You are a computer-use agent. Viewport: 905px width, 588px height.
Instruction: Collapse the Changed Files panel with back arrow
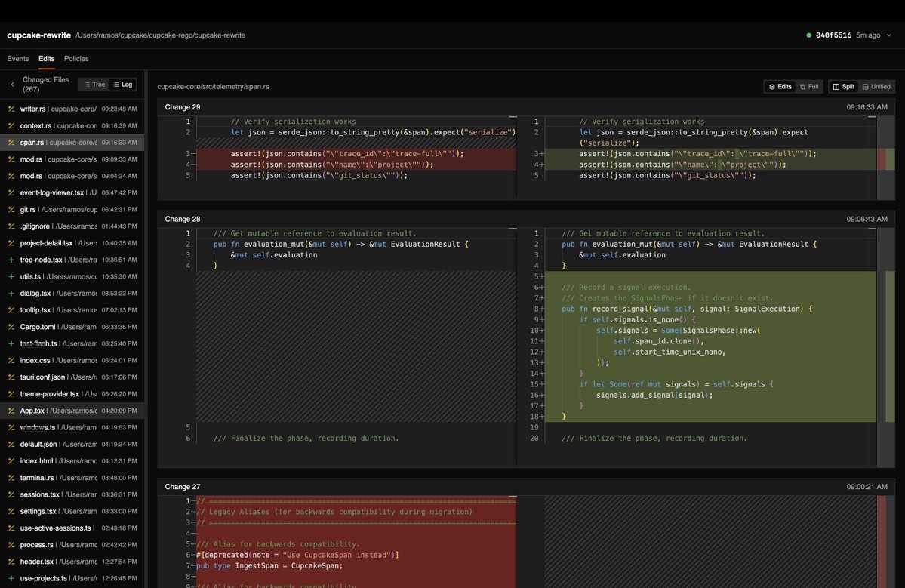point(13,85)
